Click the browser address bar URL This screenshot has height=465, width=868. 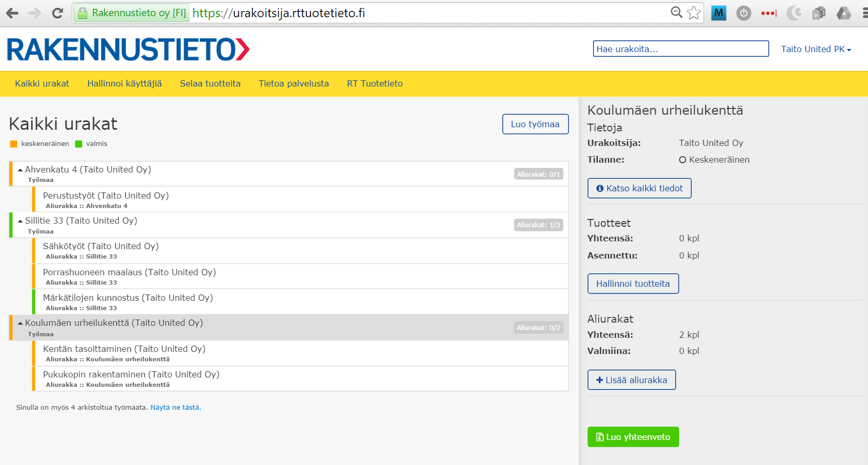tap(279, 13)
